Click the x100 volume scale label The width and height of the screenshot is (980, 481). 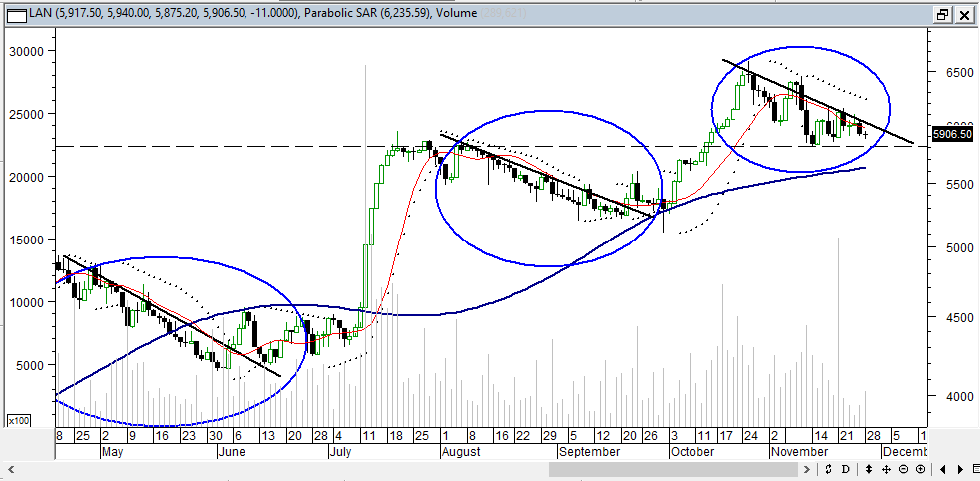coord(18,421)
